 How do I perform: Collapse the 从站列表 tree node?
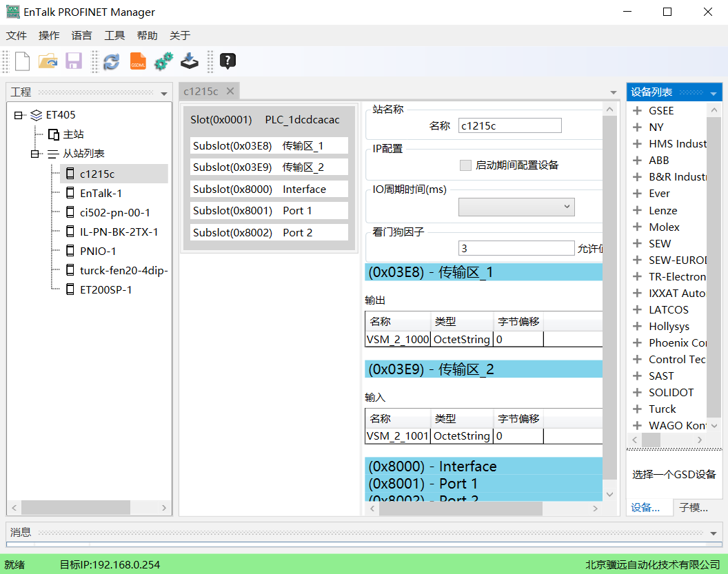point(35,154)
